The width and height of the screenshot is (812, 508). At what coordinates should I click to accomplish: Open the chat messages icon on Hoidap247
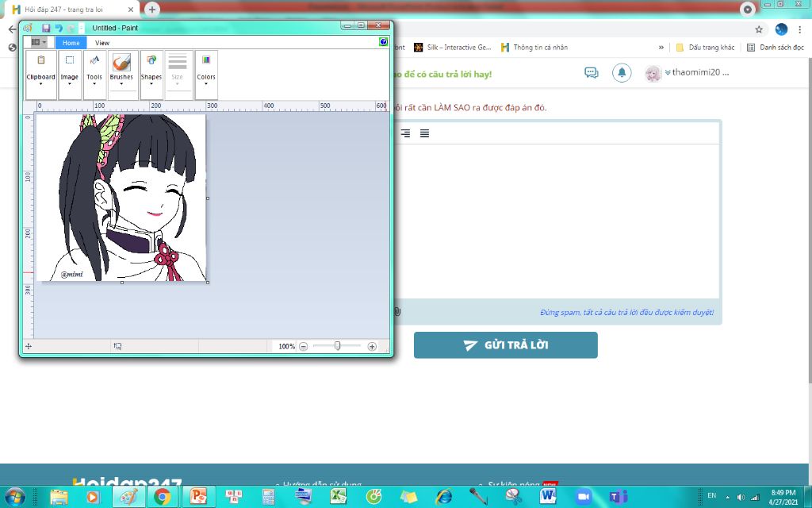(x=591, y=73)
